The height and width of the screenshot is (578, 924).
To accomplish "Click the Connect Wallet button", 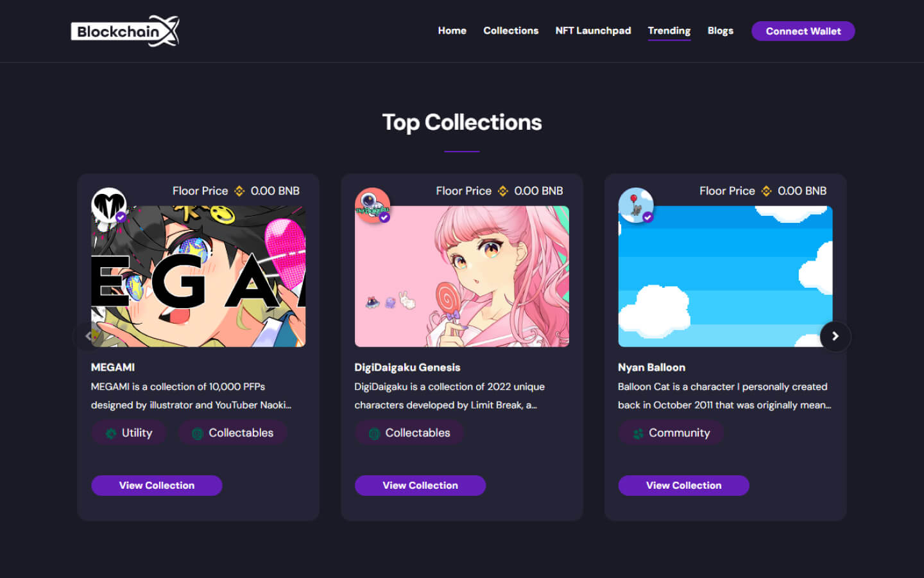I will tap(803, 31).
